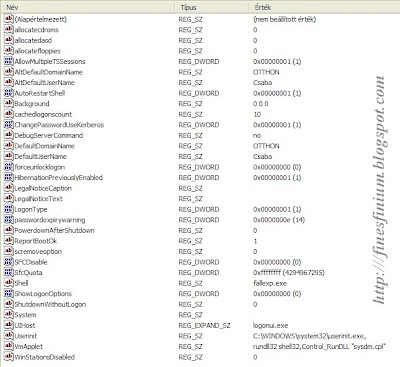The height and width of the screenshot is (367, 400).
Task: Select the DWORD icon for passwordexpirywarning
Action: click(x=8, y=220)
